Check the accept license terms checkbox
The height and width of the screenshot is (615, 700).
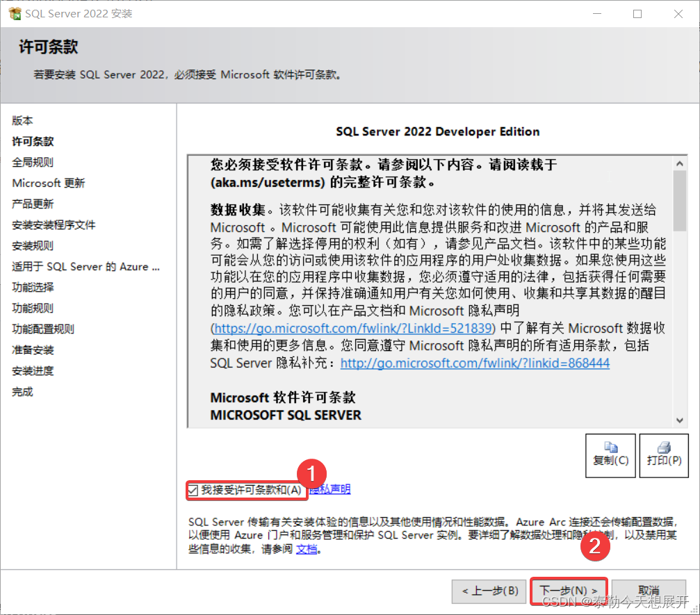193,491
